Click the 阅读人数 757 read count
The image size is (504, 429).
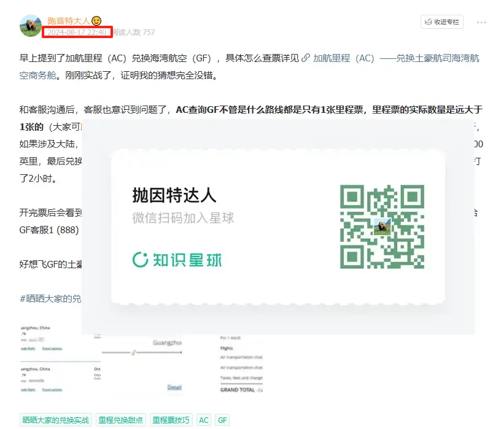pyautogui.click(x=134, y=32)
